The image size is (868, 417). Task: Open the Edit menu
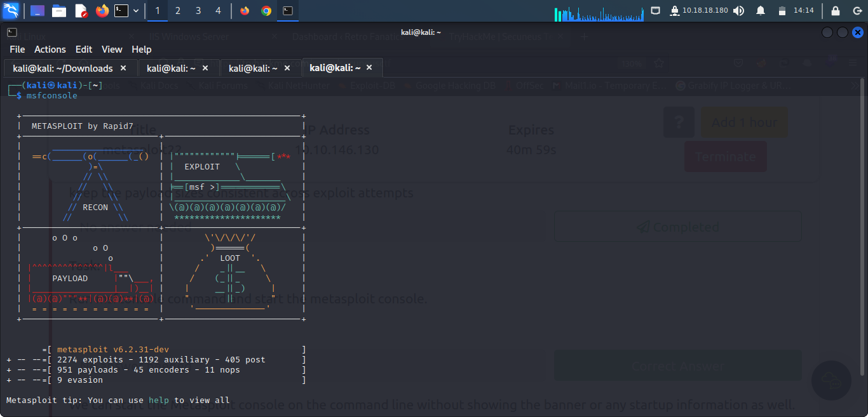tap(84, 49)
